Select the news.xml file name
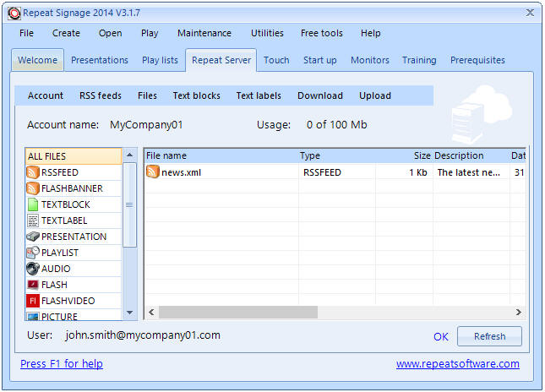 coord(181,172)
